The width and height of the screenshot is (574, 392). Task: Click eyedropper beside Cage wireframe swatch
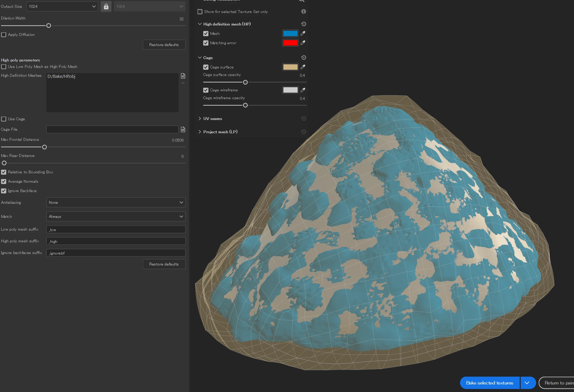(x=303, y=90)
